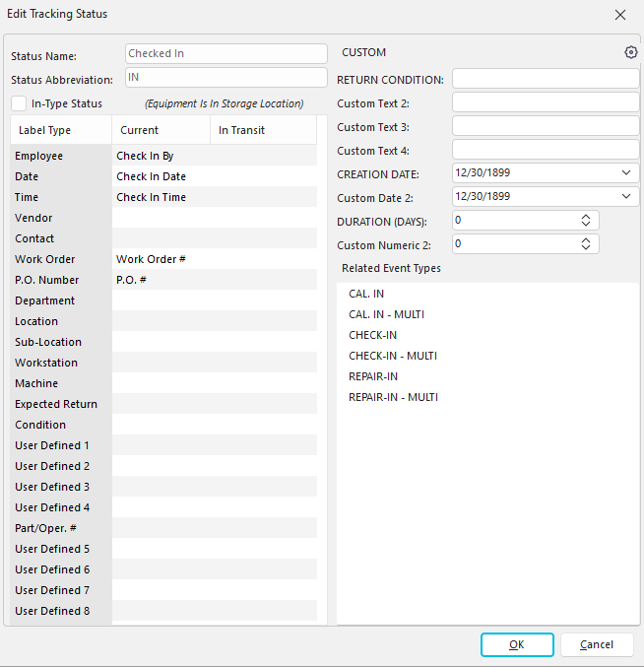Select CHECK-IN in Related Event Types
This screenshot has width=644, height=667.
click(x=373, y=335)
